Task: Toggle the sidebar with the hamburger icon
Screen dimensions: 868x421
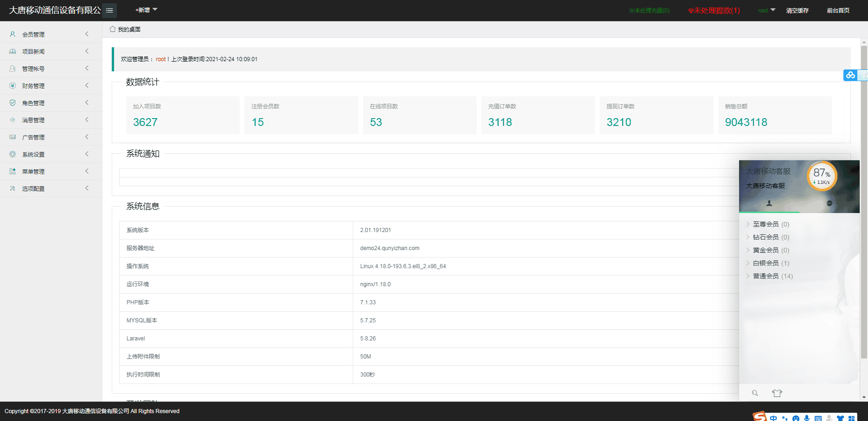Action: [x=109, y=10]
